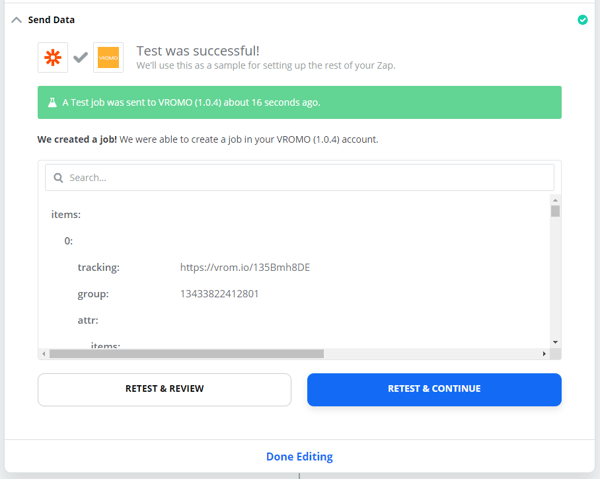
Task: Click the 'group:' key label
Action: pyautogui.click(x=93, y=294)
